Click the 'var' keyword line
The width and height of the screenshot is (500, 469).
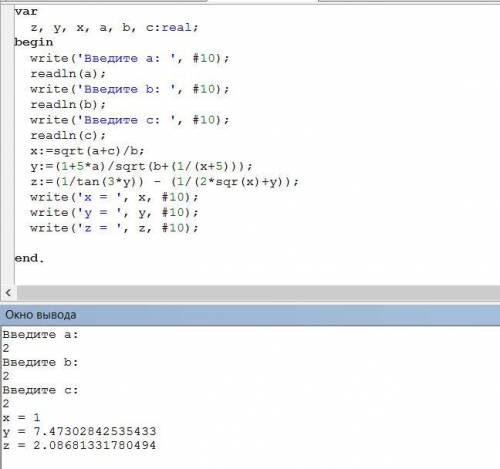(26, 12)
